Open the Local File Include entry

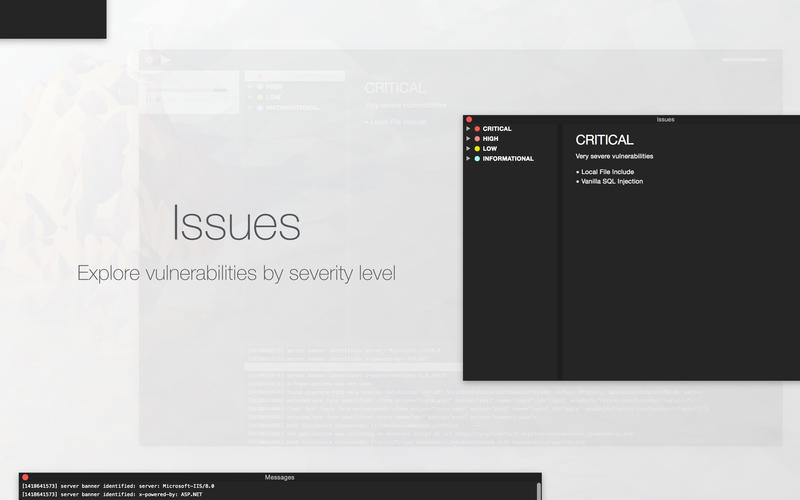607,172
